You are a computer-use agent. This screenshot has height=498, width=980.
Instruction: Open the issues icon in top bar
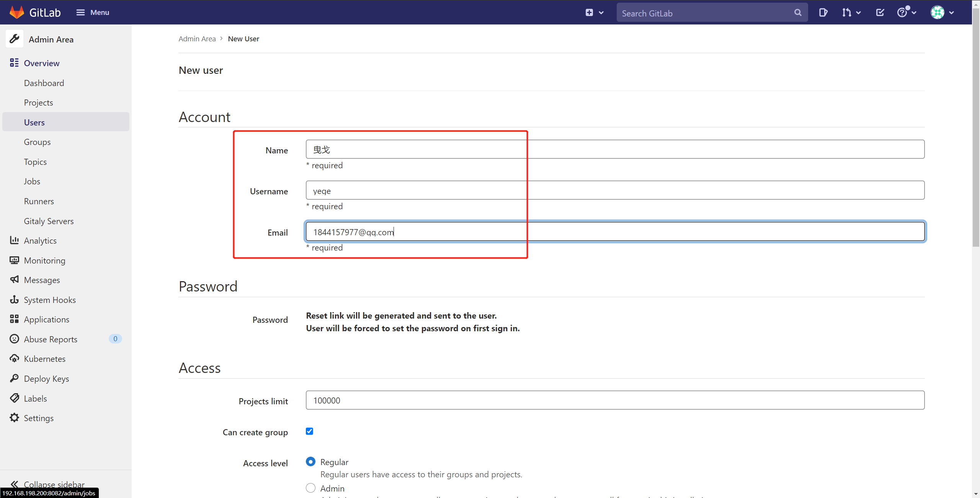tap(823, 13)
